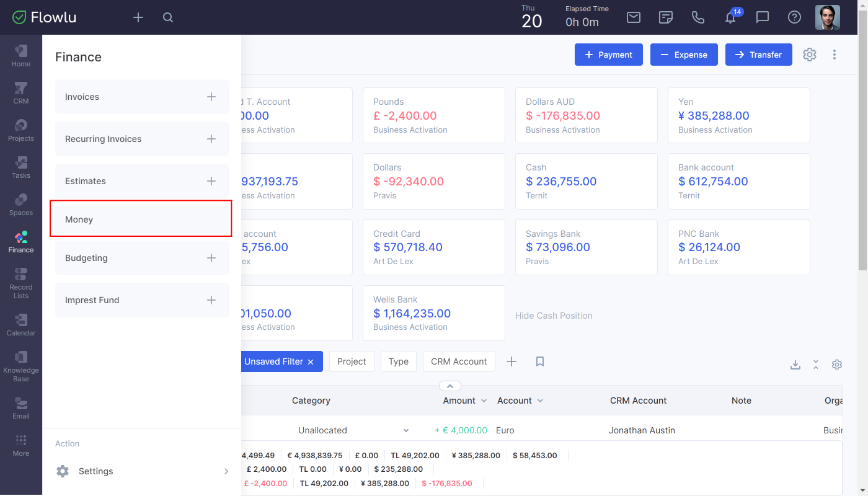
Task: Open the Type filter dropdown
Action: (399, 361)
